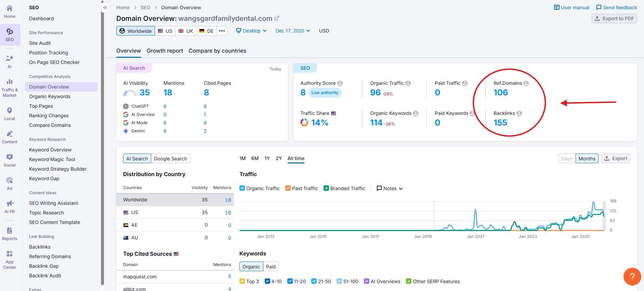
Task: Open the Local pin icon
Action: click(x=10, y=110)
